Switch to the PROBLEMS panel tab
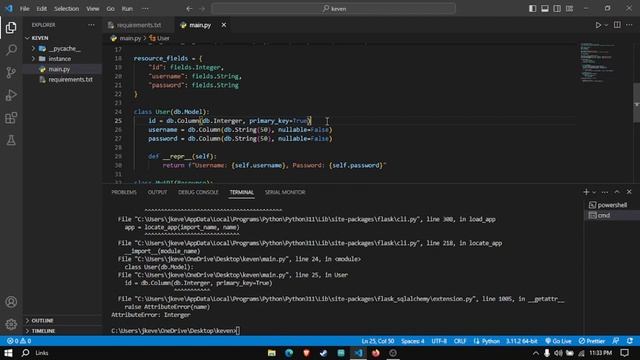The height and width of the screenshot is (360, 640). [x=124, y=192]
